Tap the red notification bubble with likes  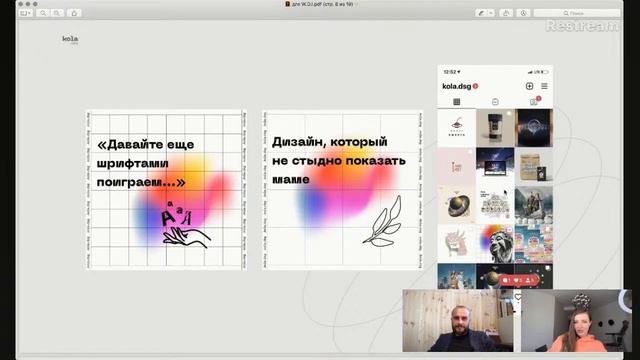point(519,280)
